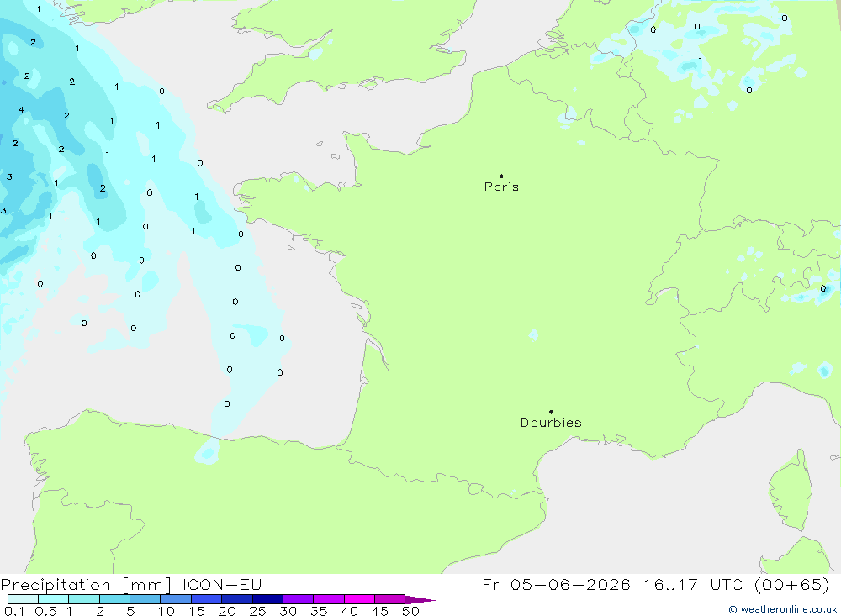The height and width of the screenshot is (616, 841).
Task: Select the 30 to 35 mm purple swatch
Action: 298,599
